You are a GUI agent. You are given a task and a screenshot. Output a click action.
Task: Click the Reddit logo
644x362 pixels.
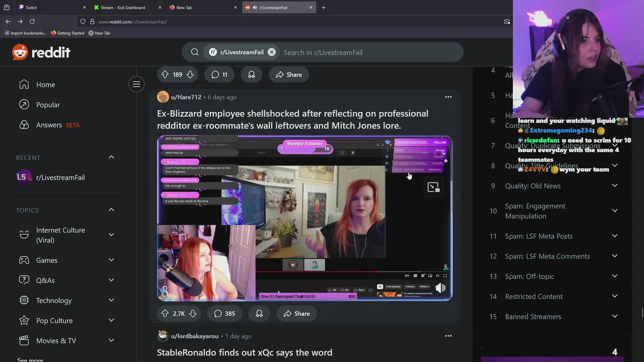(41, 52)
